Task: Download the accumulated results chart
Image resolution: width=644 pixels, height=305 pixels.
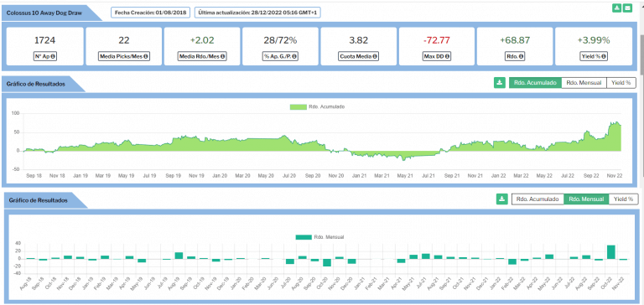Action: (500, 82)
